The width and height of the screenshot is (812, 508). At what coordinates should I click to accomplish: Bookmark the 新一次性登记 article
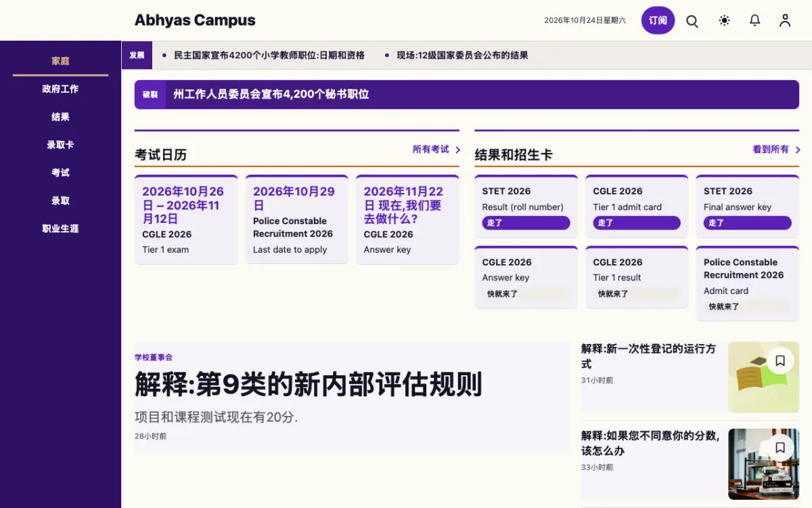coord(780,361)
